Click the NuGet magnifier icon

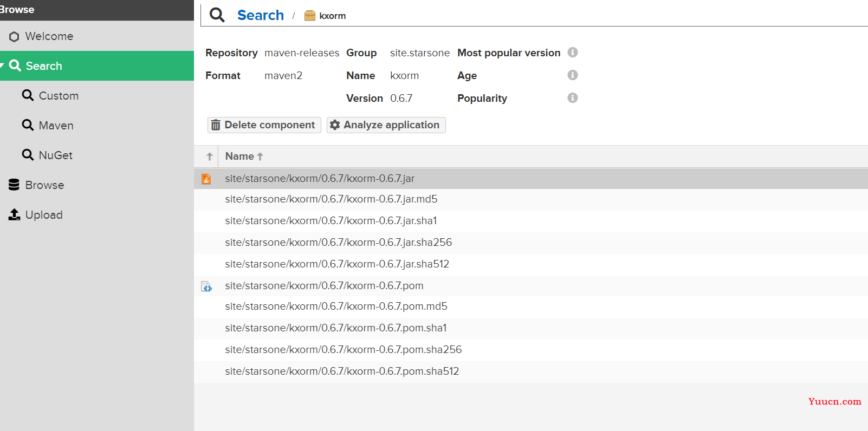28,155
